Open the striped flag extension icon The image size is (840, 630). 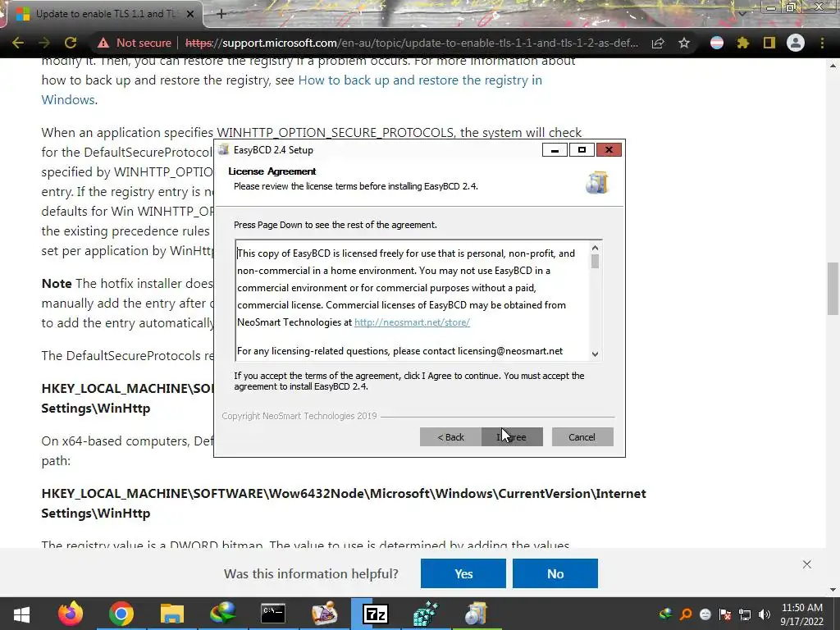(717, 43)
